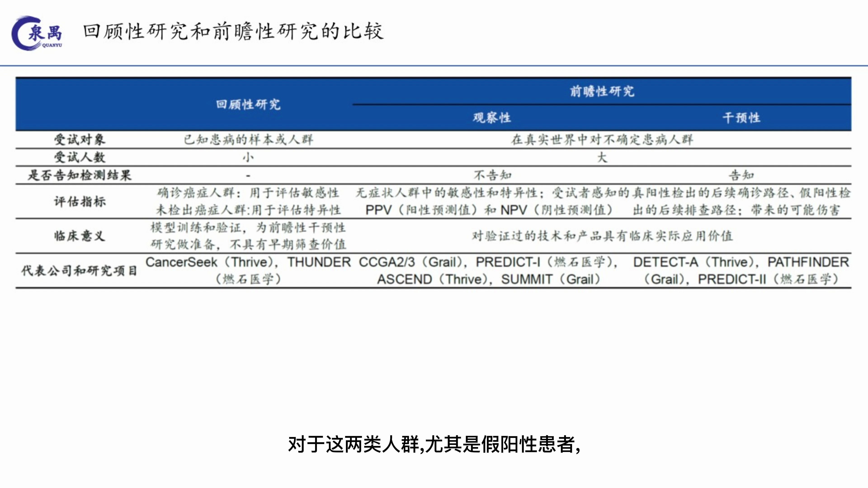Image resolution: width=868 pixels, height=488 pixels.
Task: Click text 模型训练和验证，为前瞻性干预性
Action: [248, 228]
